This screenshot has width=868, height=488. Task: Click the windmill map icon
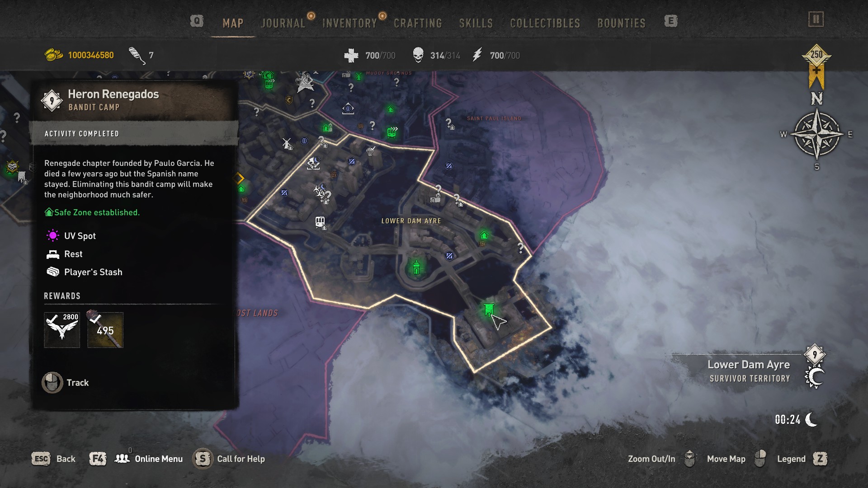(x=286, y=143)
